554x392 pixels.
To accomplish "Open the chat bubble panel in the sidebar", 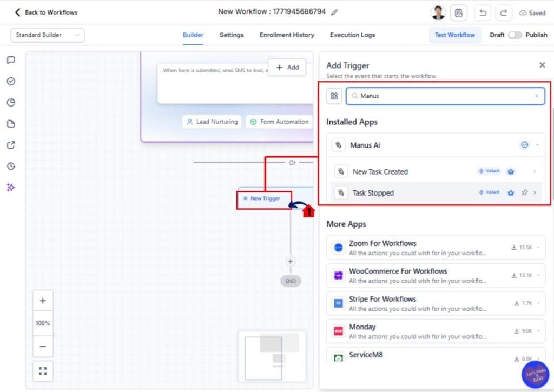I will (11, 60).
